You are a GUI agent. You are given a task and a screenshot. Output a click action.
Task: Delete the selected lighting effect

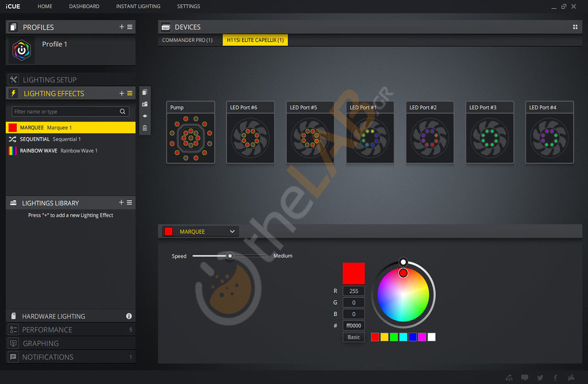point(145,128)
